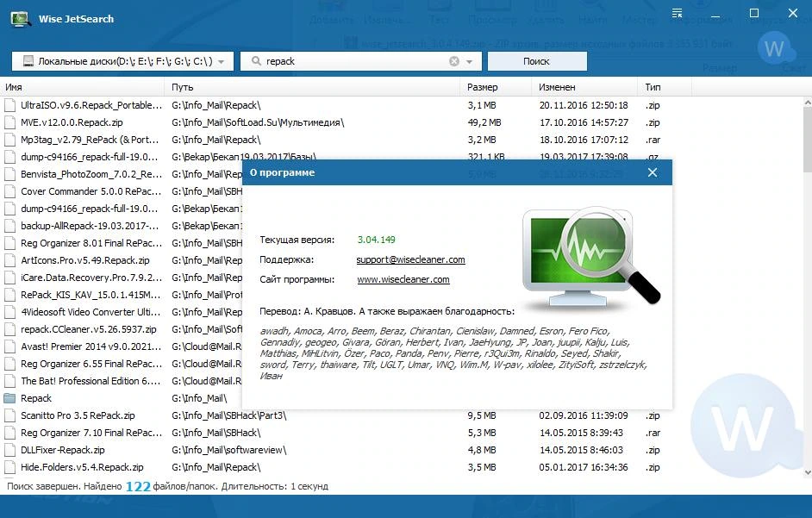Click the date 17.10.2016 14:57:27
Viewport: 812px width, 518px height.
pyautogui.click(x=584, y=122)
